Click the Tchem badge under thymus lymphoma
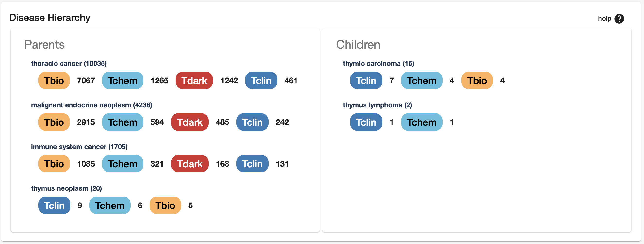The width and height of the screenshot is (644, 244). click(421, 122)
